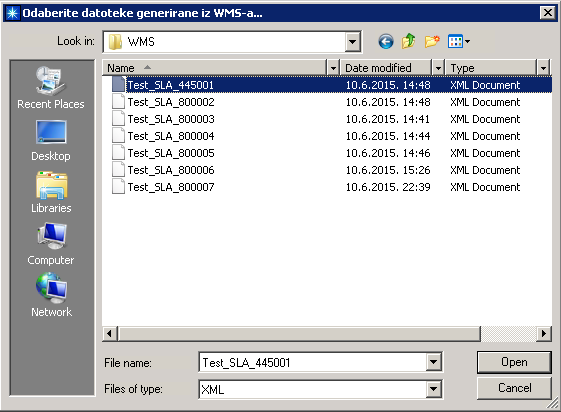Click the horizontal scrollbar right arrow
The width and height of the screenshot is (561, 412).
(x=544, y=334)
